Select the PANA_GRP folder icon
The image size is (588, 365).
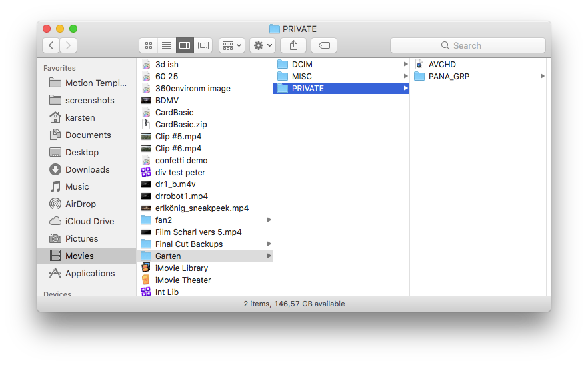[419, 77]
